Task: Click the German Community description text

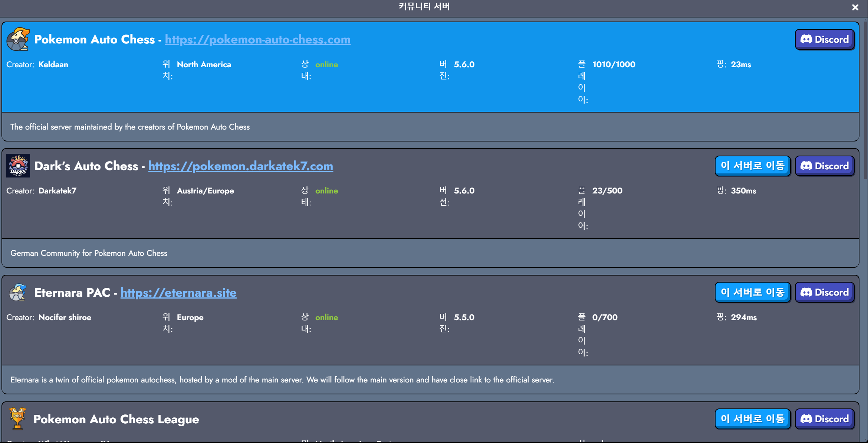Action: (89, 253)
